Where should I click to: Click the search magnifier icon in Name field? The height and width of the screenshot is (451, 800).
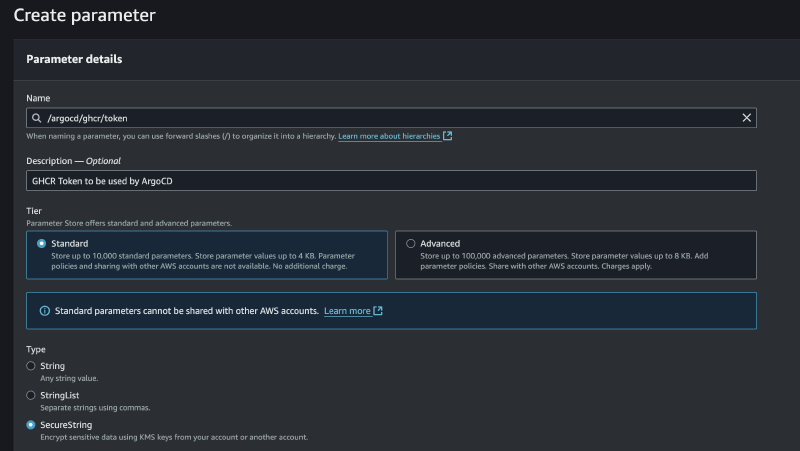(x=36, y=118)
